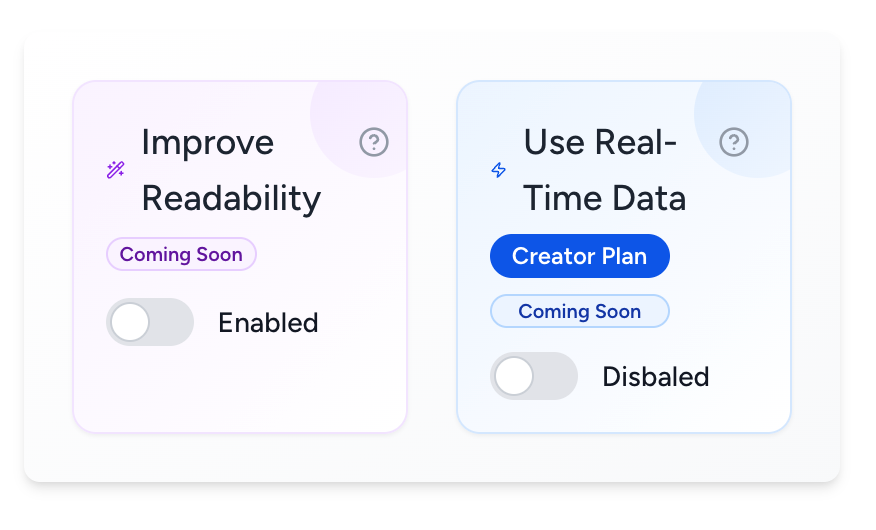Click the magic wand icon beside Improve Readability
876x530 pixels.
click(x=116, y=170)
